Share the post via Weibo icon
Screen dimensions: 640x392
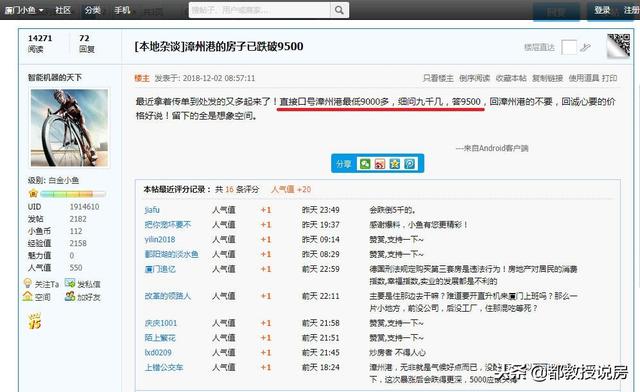pos(380,164)
